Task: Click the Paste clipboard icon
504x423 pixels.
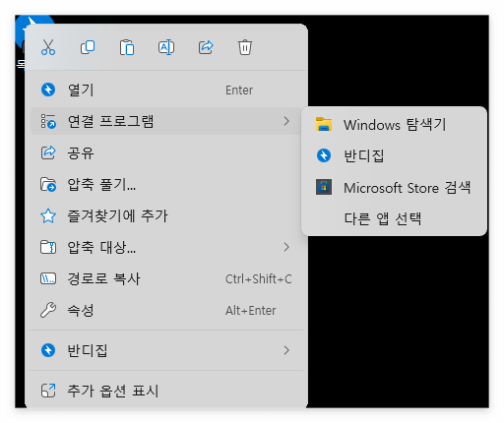Action: tap(127, 47)
